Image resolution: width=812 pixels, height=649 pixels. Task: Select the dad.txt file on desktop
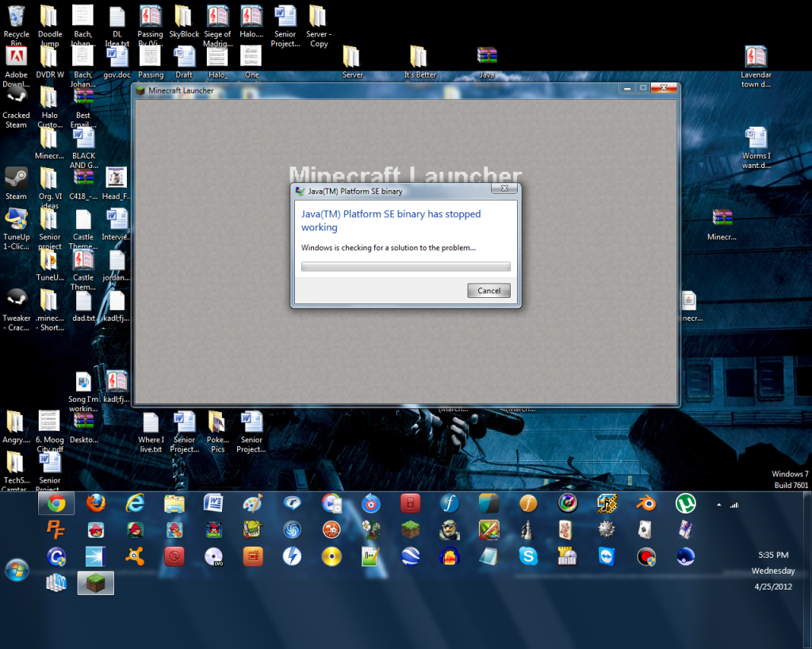[83, 307]
